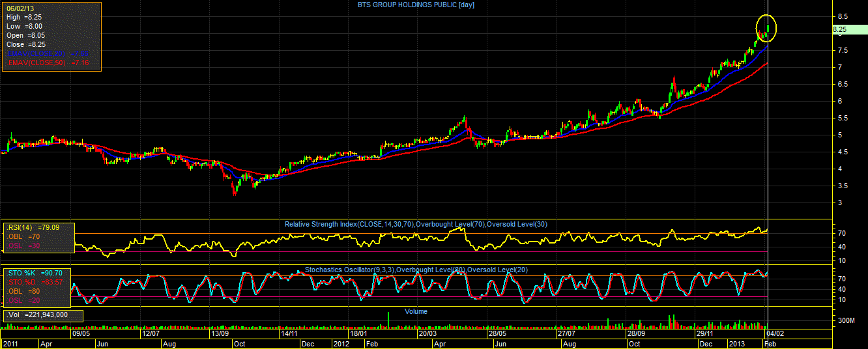Select the blue EMAV(CLOSE,20) legend entry
This screenshot has height=349, width=868.
point(48,53)
